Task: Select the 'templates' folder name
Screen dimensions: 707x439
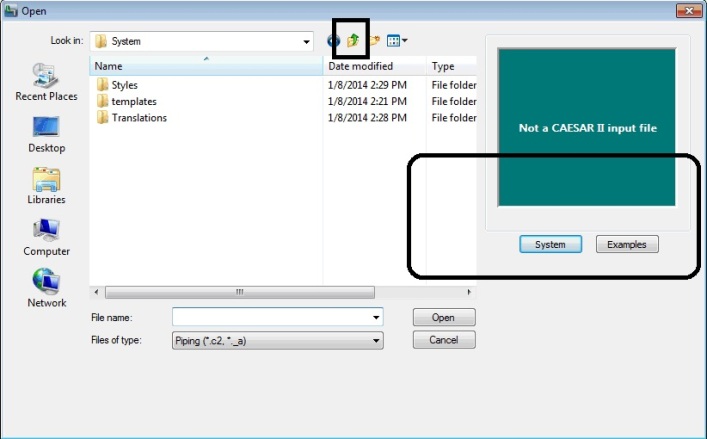Action: point(134,101)
